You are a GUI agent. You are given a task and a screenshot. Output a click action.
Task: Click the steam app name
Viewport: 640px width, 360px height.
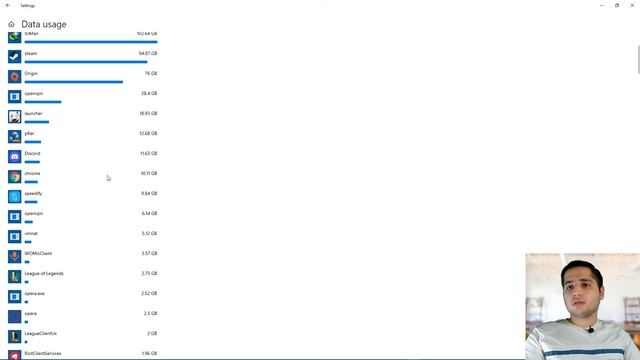[31, 53]
